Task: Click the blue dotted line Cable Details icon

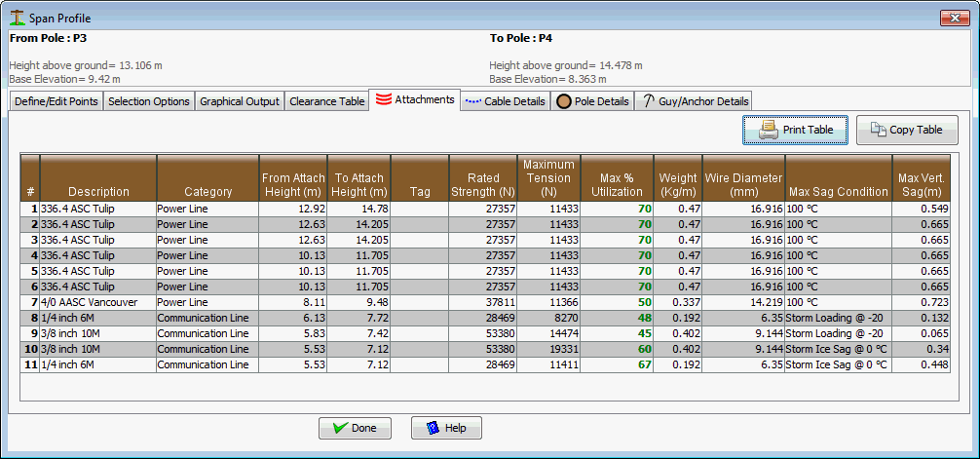Action: 472,101
